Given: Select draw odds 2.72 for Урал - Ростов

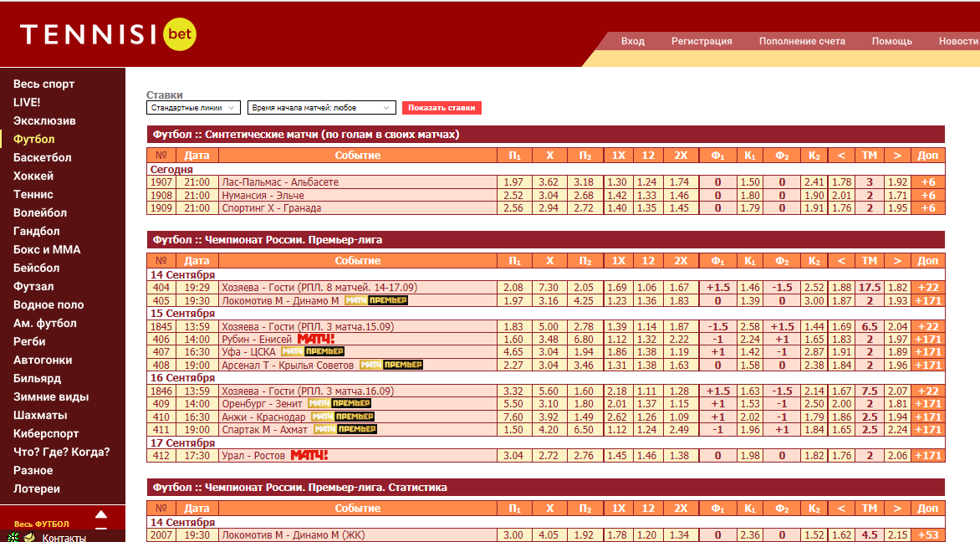Looking at the screenshot, I should [x=549, y=456].
